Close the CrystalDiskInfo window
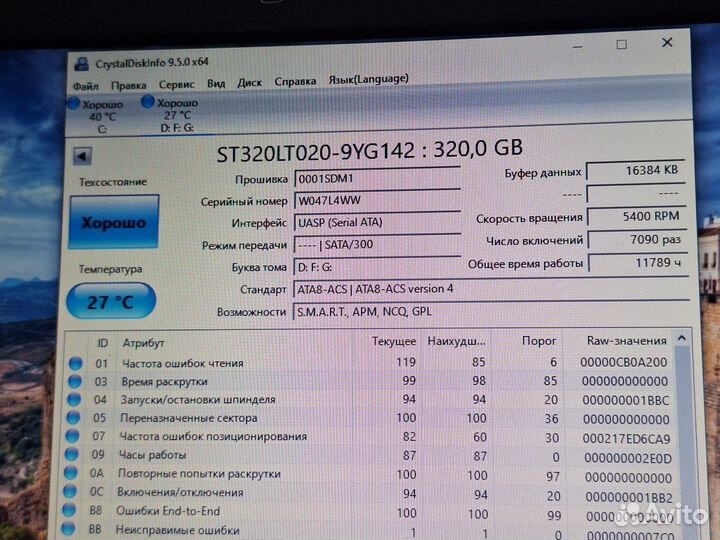This screenshot has height=540, width=720. pyautogui.click(x=667, y=43)
